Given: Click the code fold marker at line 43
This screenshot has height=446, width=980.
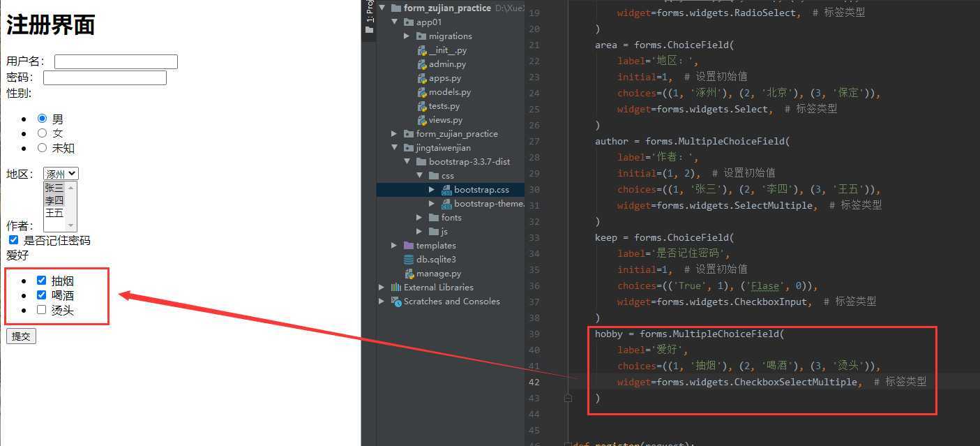Looking at the screenshot, I should tap(568, 398).
